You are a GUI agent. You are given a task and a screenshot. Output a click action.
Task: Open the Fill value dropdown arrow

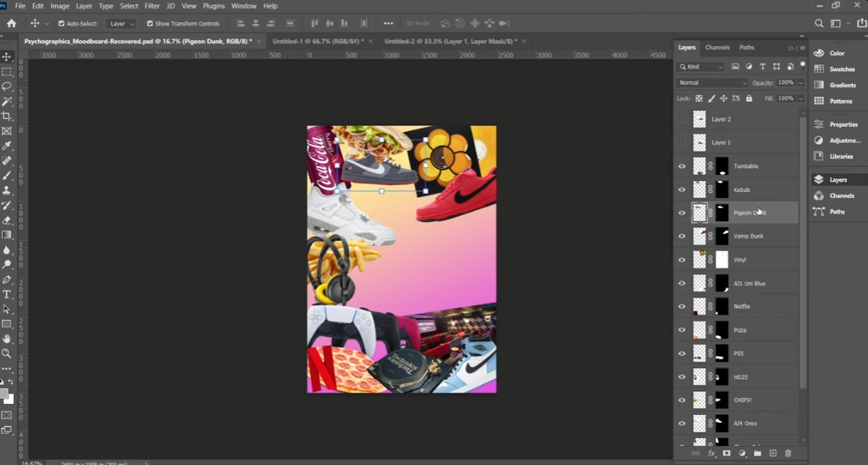tap(800, 99)
